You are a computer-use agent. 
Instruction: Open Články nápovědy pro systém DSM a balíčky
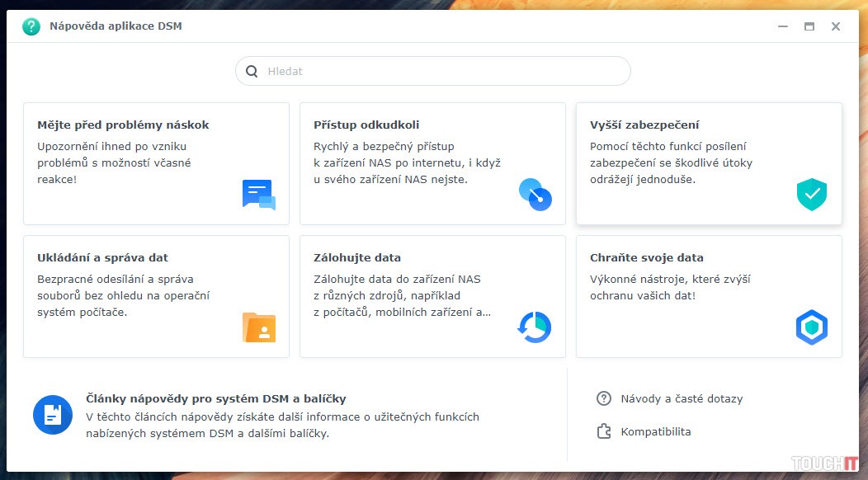coord(216,398)
